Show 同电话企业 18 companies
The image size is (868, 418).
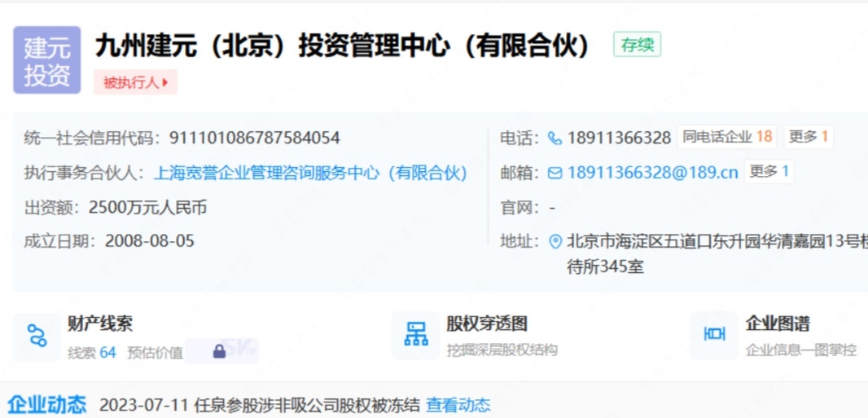coord(727,138)
